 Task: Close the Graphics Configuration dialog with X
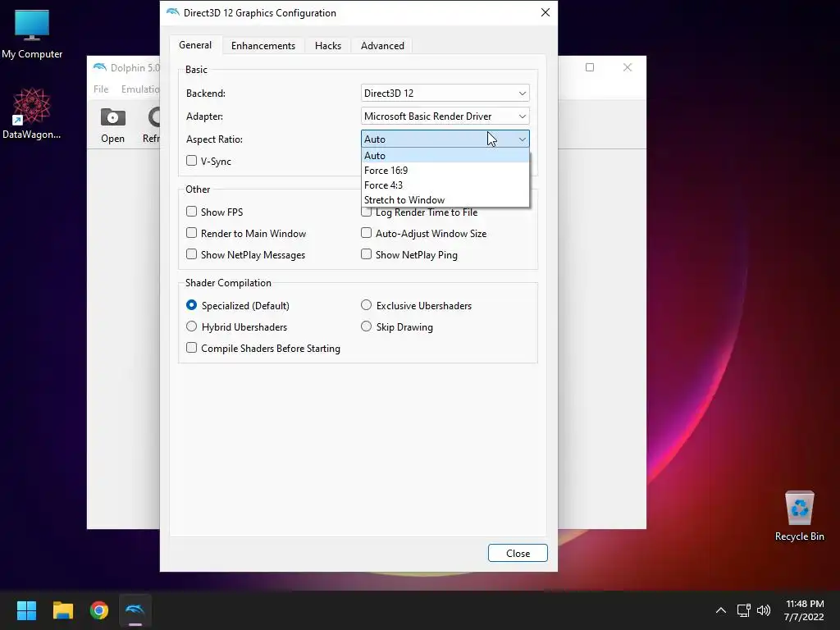[x=546, y=12]
